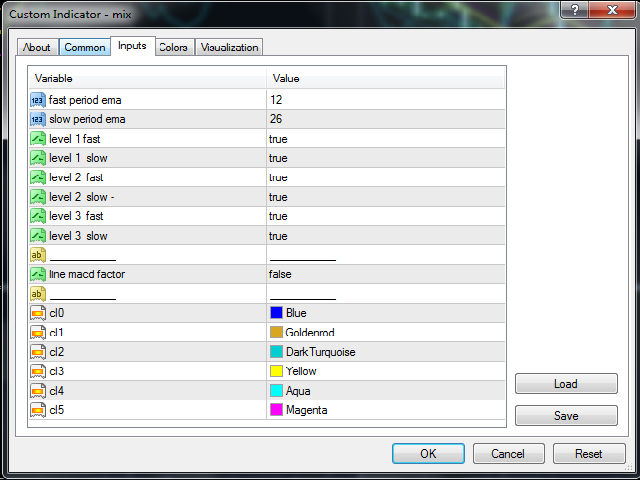Viewport: 640px width, 480px height.
Task: Click the color type icon beside cl1
Action: [x=38, y=333]
